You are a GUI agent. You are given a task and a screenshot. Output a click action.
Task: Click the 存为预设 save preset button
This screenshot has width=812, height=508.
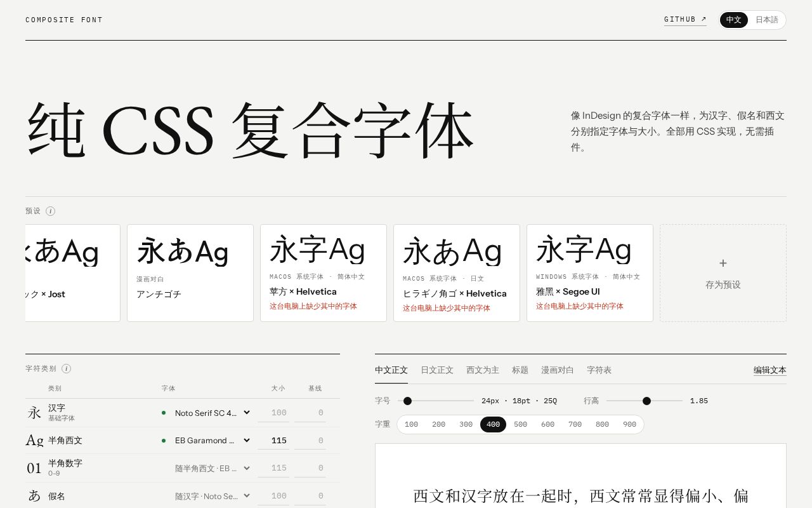tap(723, 273)
